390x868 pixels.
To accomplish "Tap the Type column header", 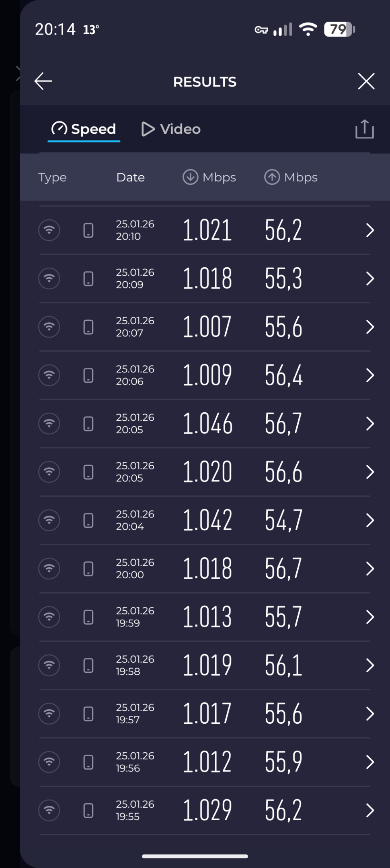I will [x=52, y=177].
